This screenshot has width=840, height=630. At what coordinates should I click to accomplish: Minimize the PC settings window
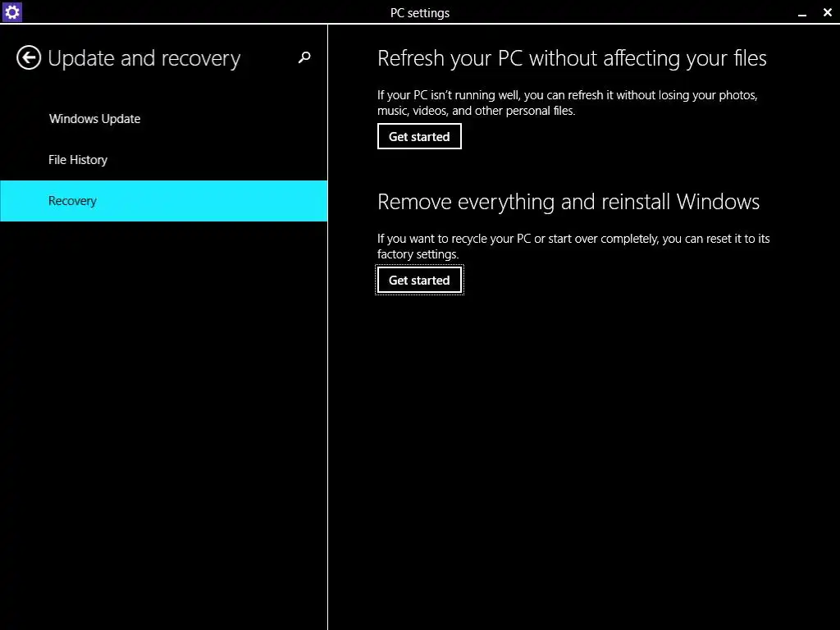pyautogui.click(x=802, y=12)
